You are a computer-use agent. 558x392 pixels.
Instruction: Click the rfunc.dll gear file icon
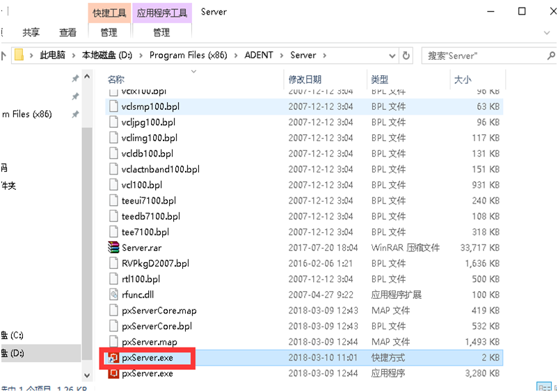114,294
